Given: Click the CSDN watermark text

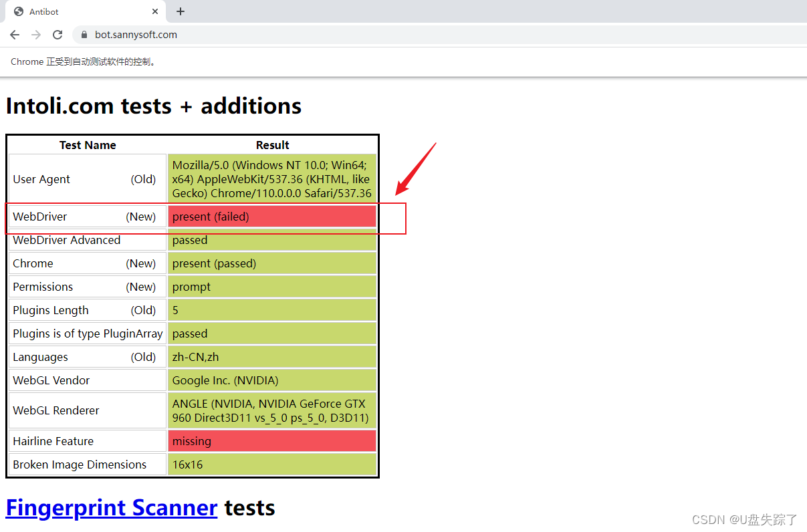Looking at the screenshot, I should [744, 519].
